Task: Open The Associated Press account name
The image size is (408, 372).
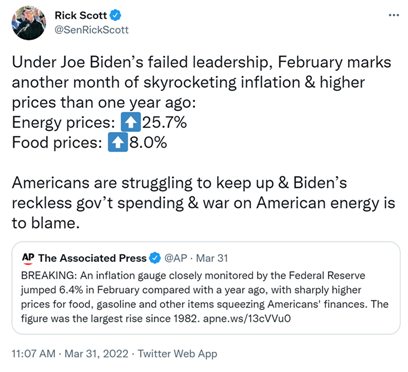Action: [92, 258]
